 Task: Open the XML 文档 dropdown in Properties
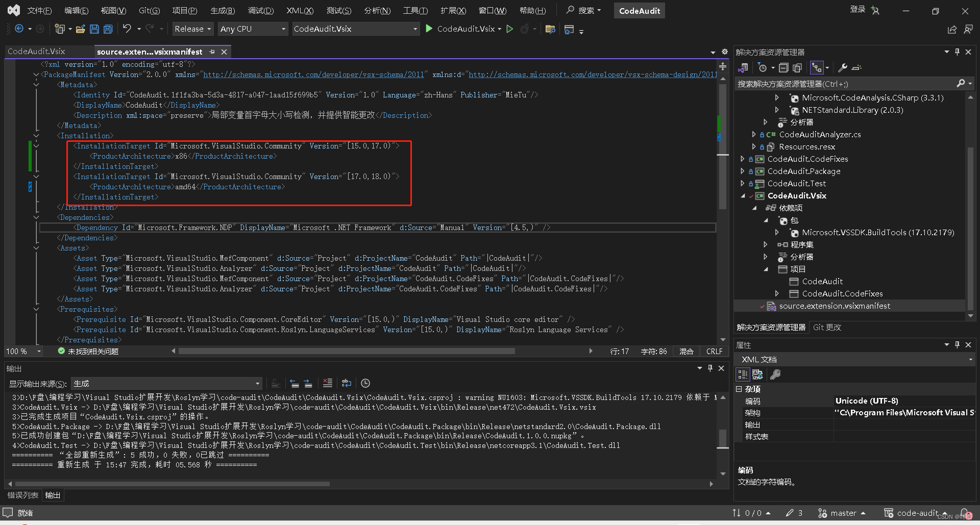855,360
